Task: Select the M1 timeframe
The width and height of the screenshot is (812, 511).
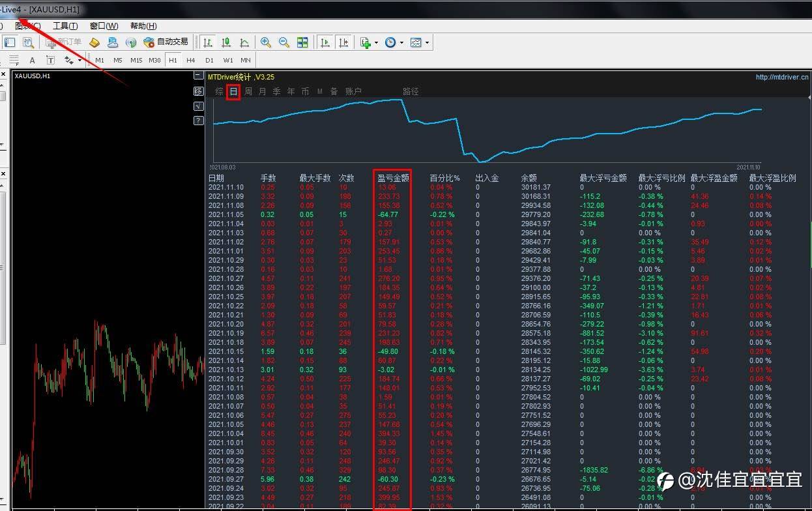Action: pos(100,60)
